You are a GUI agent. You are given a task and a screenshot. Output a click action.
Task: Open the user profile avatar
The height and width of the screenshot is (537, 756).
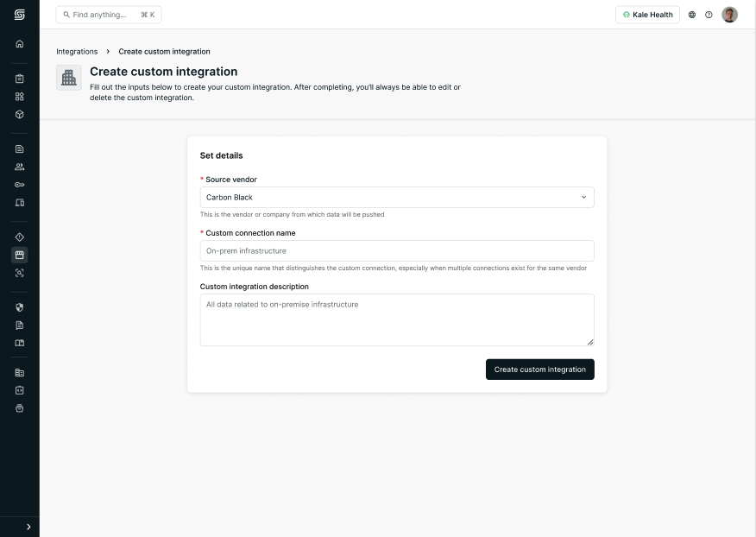729,15
